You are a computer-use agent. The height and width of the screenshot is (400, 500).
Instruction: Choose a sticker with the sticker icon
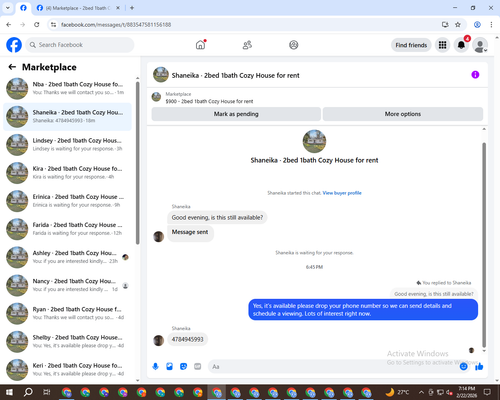pos(183,367)
